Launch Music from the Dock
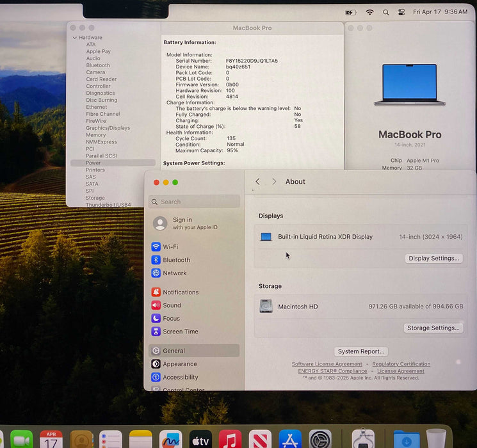 [230, 440]
